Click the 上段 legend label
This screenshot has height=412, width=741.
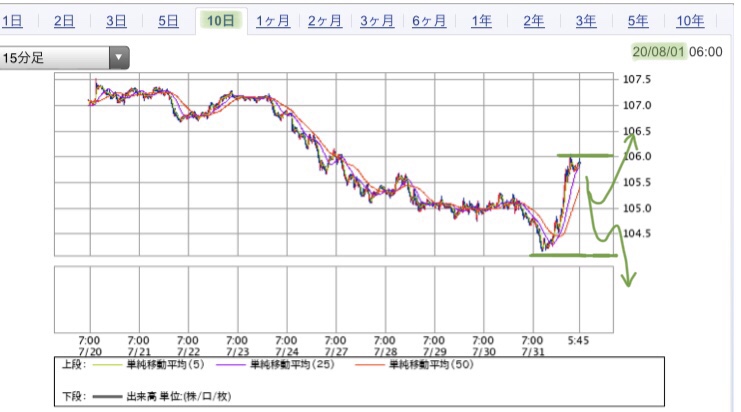coord(74,364)
